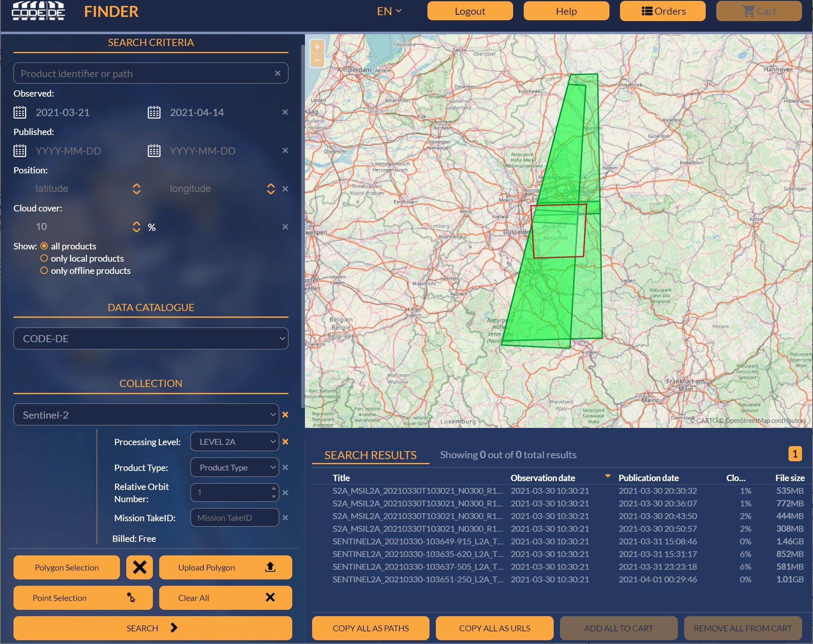Open the CODE-DE data catalogue dropdown
This screenshot has height=644, width=813.
(x=151, y=338)
